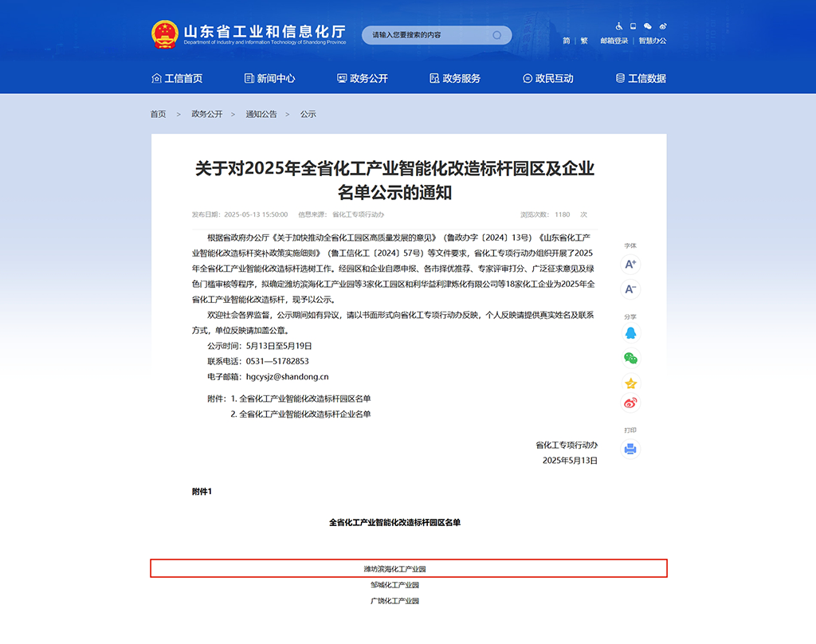
Task: Click the signature 省化工专项行动办 above the date
Action: pos(567,445)
